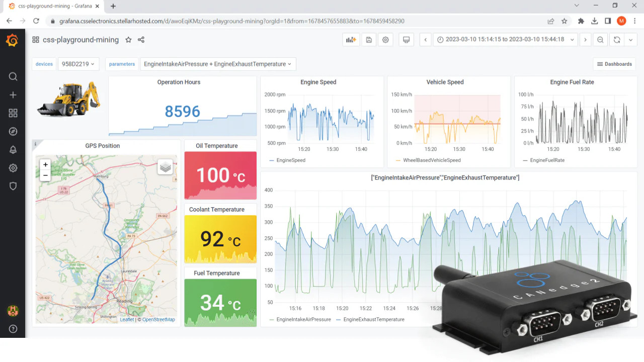Zoom in on the GPS map
This screenshot has width=644, height=362.
pos(45,164)
